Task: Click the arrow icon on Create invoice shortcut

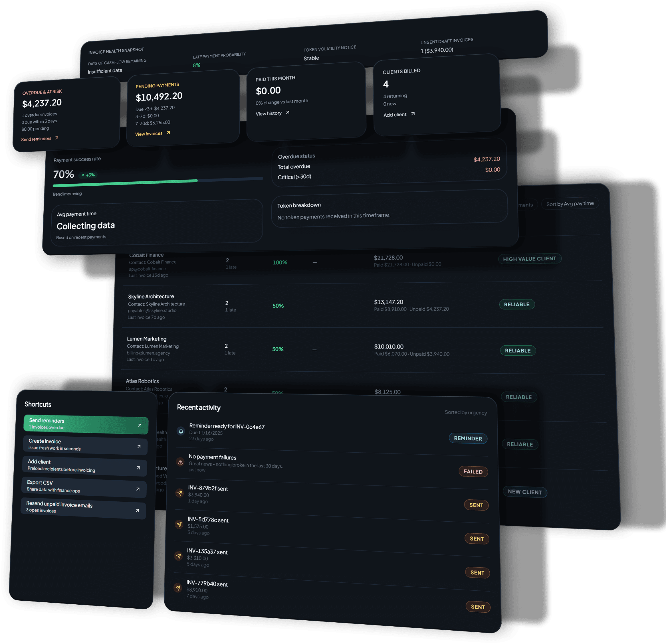Action: [139, 447]
